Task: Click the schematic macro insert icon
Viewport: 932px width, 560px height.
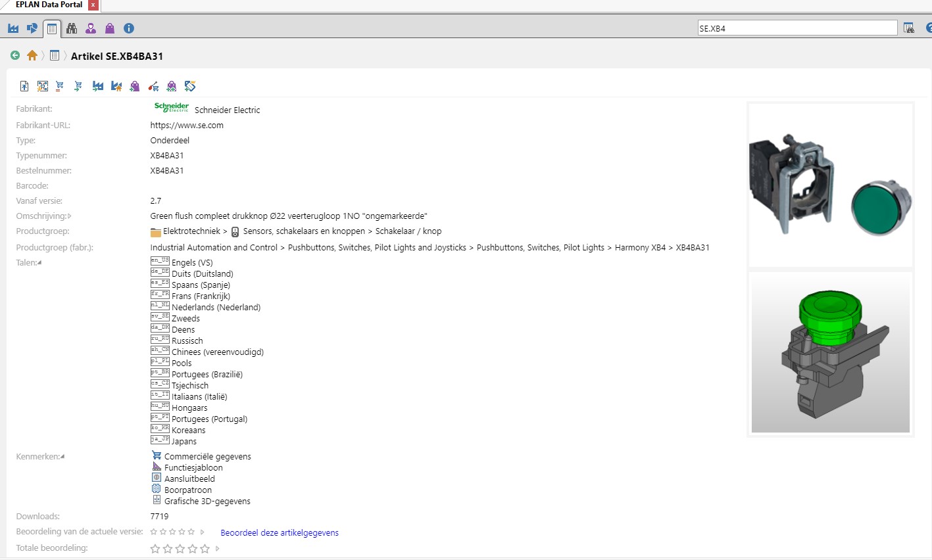Action: pyautogui.click(x=43, y=86)
